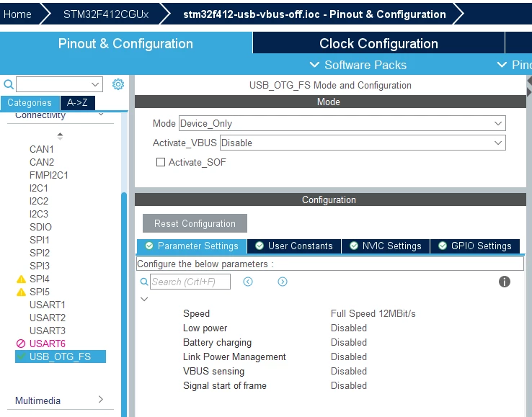Click the NVIC Settings check icon

(x=354, y=246)
